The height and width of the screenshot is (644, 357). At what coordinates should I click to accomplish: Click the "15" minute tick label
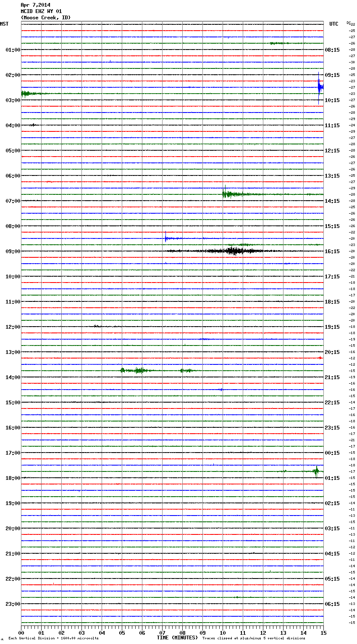pos(323,633)
